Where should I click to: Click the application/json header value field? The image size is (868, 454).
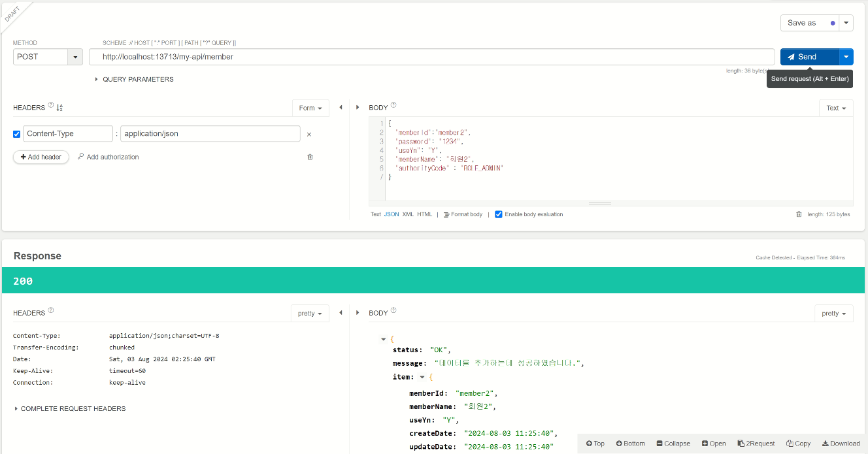(210, 133)
